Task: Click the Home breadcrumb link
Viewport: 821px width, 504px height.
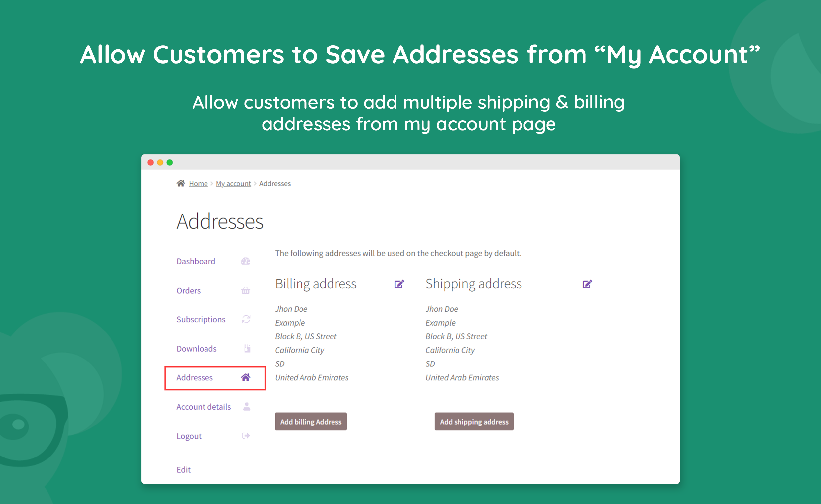Action: pyautogui.click(x=198, y=184)
